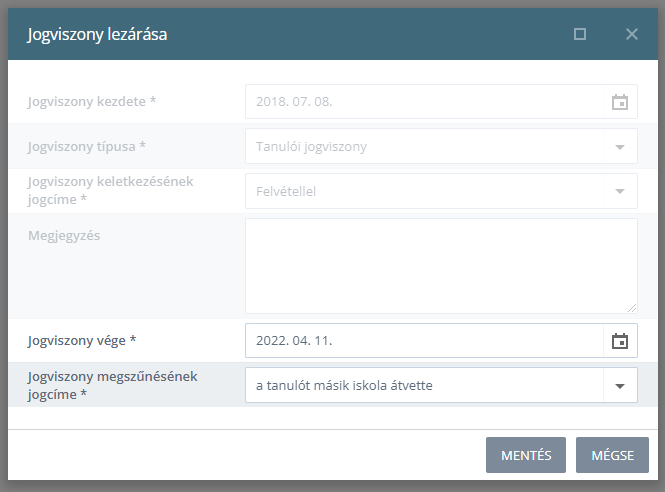Close the Jogviszony lezárása dialog with X

(632, 34)
